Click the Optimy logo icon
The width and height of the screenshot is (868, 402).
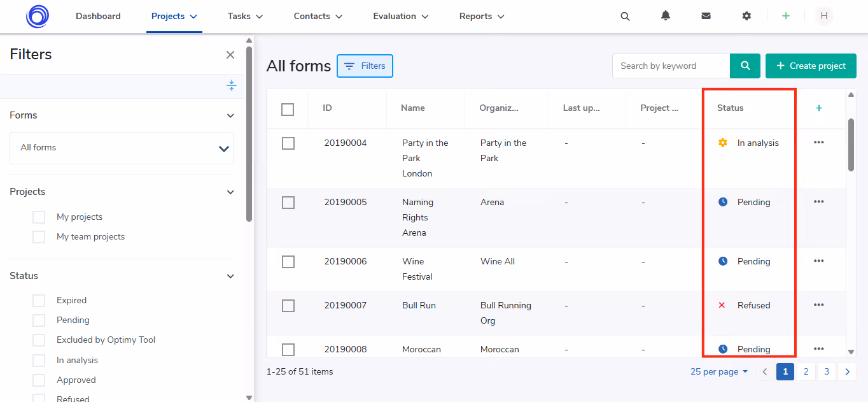(x=38, y=16)
